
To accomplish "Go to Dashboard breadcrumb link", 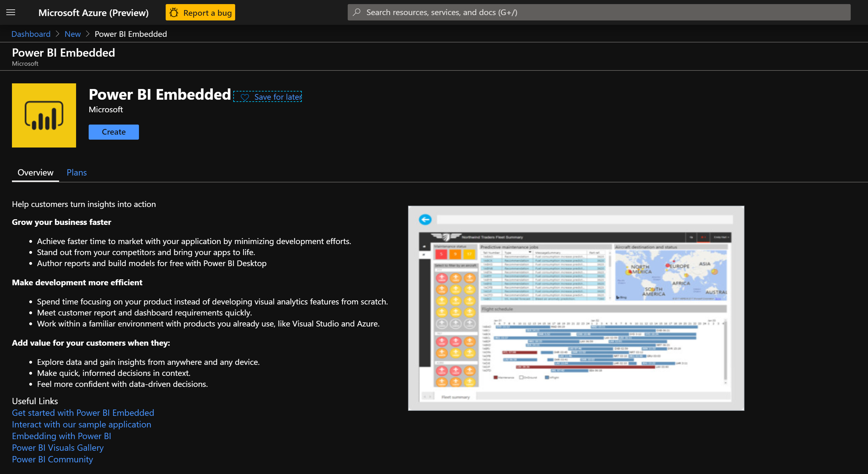I will coord(31,34).
